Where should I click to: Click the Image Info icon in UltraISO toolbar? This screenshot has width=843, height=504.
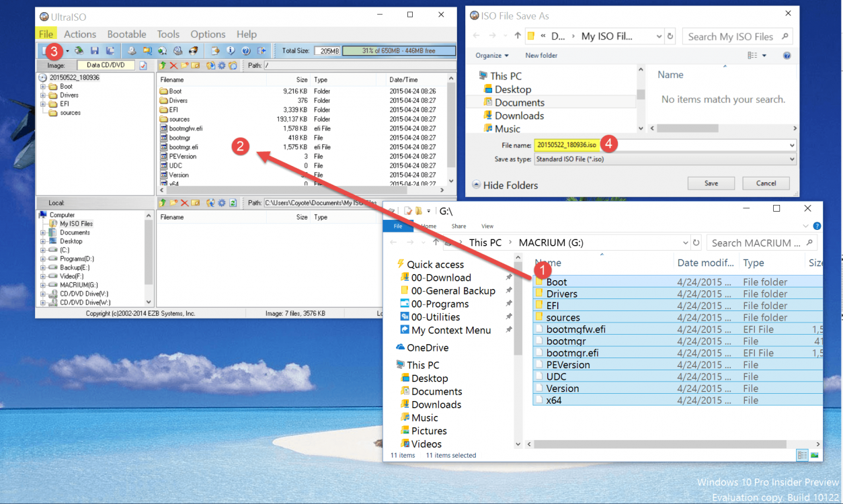[x=231, y=50]
